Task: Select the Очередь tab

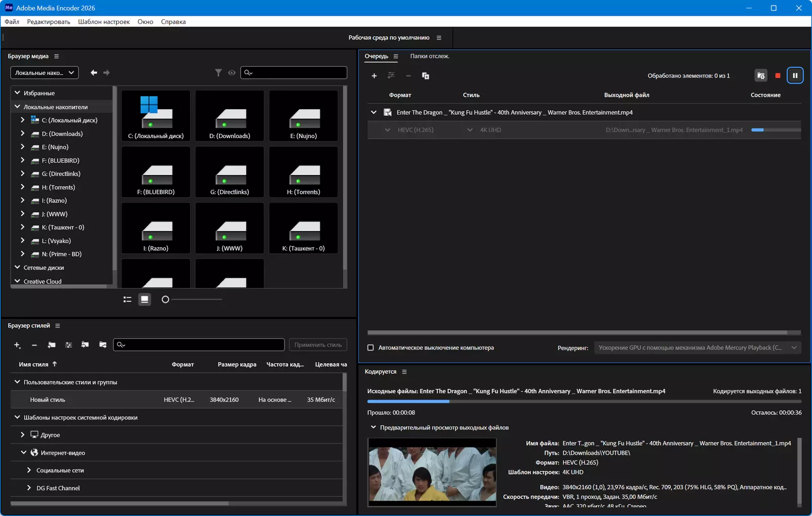Action: coord(377,56)
